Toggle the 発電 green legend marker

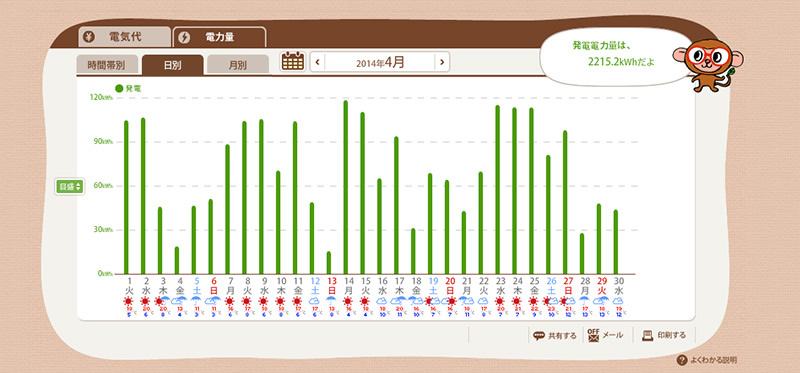pos(119,88)
